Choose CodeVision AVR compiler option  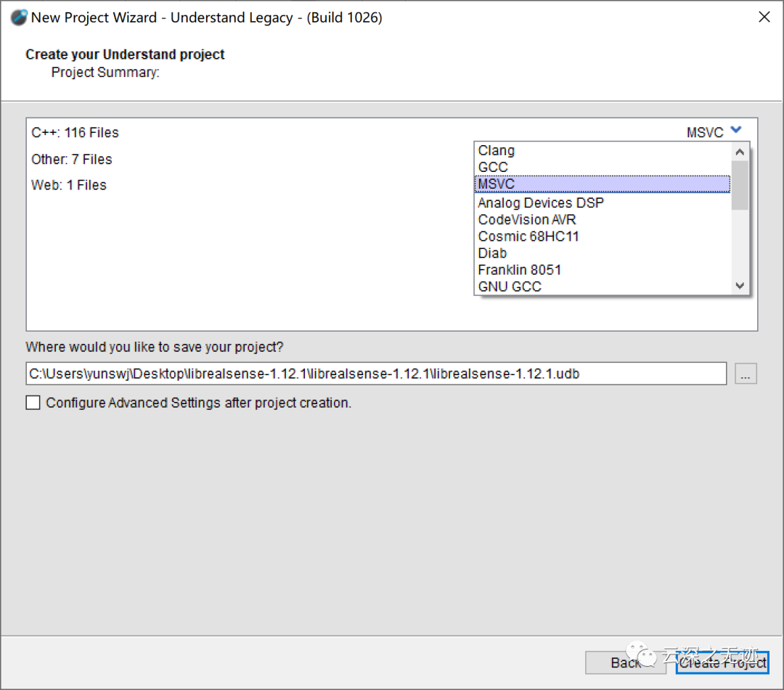tap(527, 220)
